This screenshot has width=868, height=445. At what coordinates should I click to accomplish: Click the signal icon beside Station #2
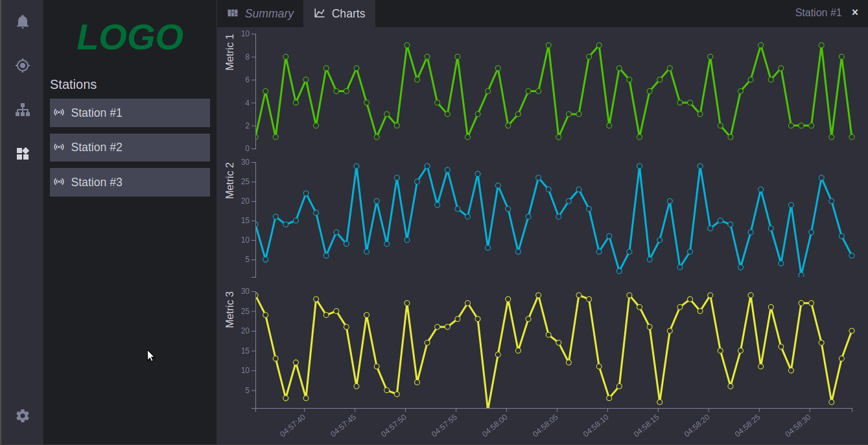click(60, 147)
